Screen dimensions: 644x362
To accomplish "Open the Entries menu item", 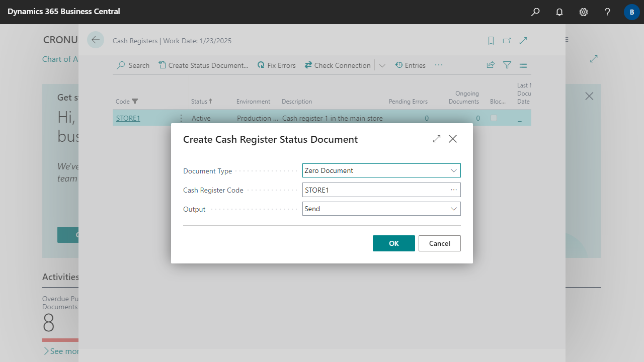I will [x=410, y=65].
